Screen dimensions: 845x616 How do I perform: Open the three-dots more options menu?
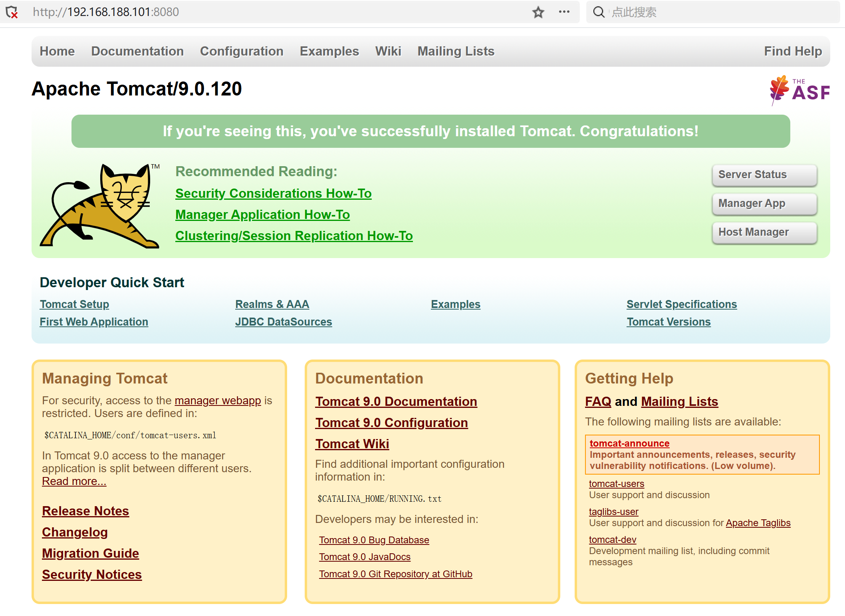pyautogui.click(x=564, y=12)
